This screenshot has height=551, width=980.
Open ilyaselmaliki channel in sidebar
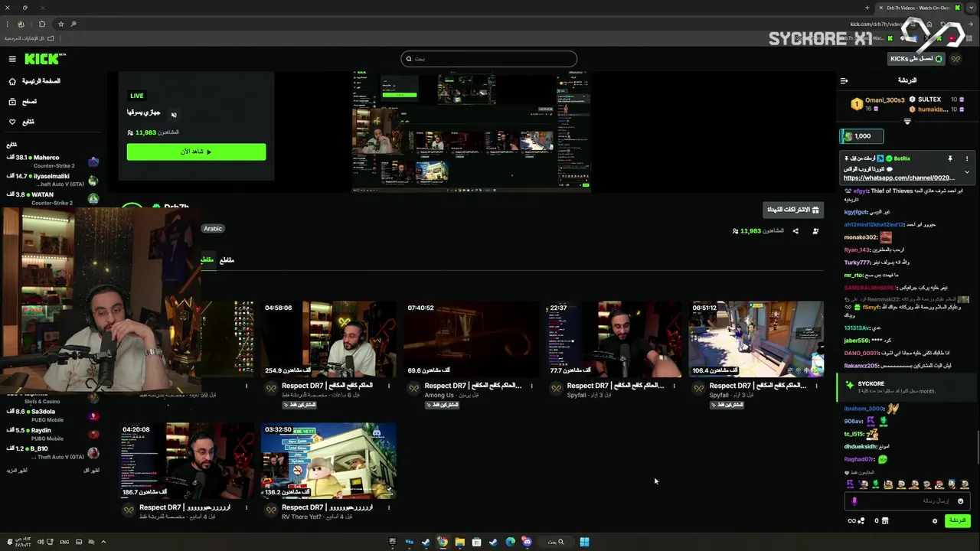(x=54, y=180)
